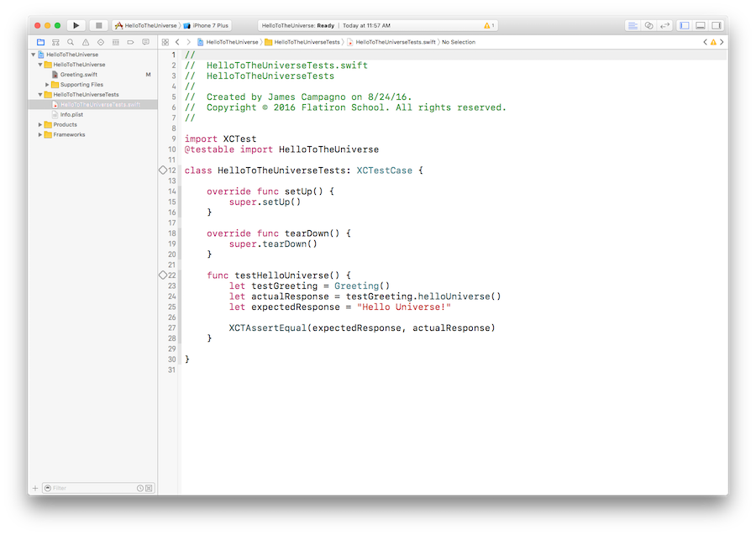
Task: Click HelloToTheUniverseTests folder in jump bar
Action: tap(302, 43)
